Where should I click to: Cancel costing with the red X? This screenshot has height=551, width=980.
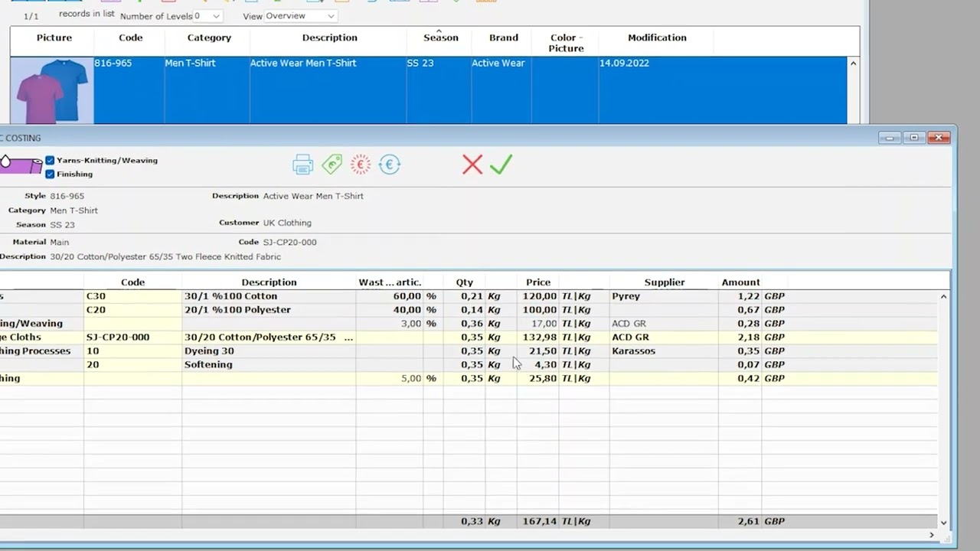point(472,165)
